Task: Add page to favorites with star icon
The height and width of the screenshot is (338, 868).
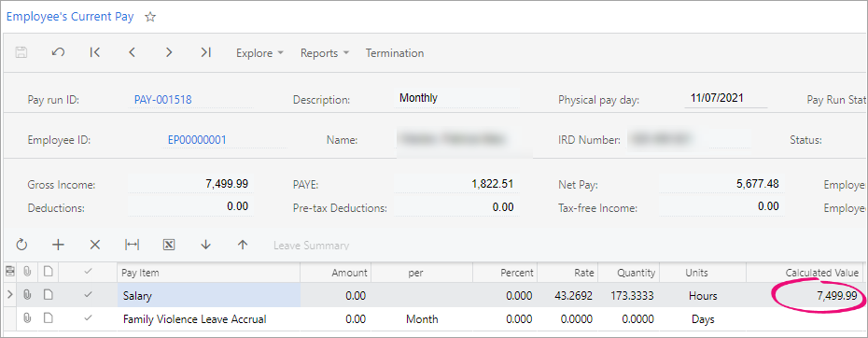Action: 150,17
